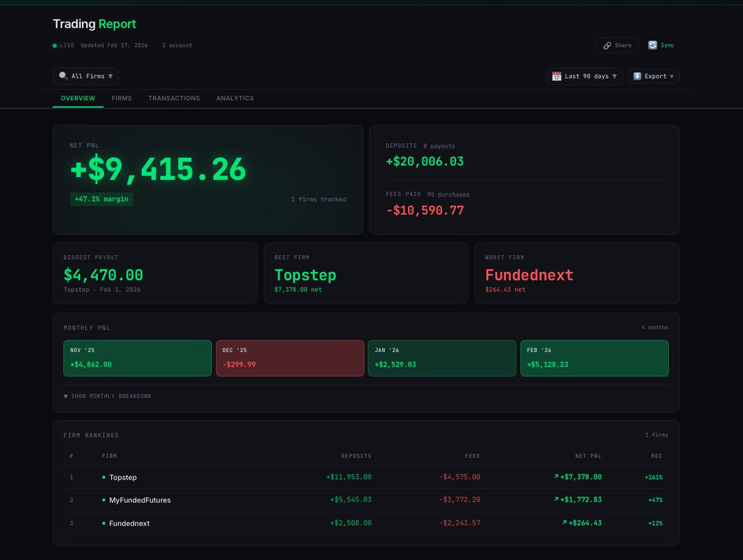Select the Nov '25 monthly PNL card
The height and width of the screenshot is (560, 743).
coord(137,358)
